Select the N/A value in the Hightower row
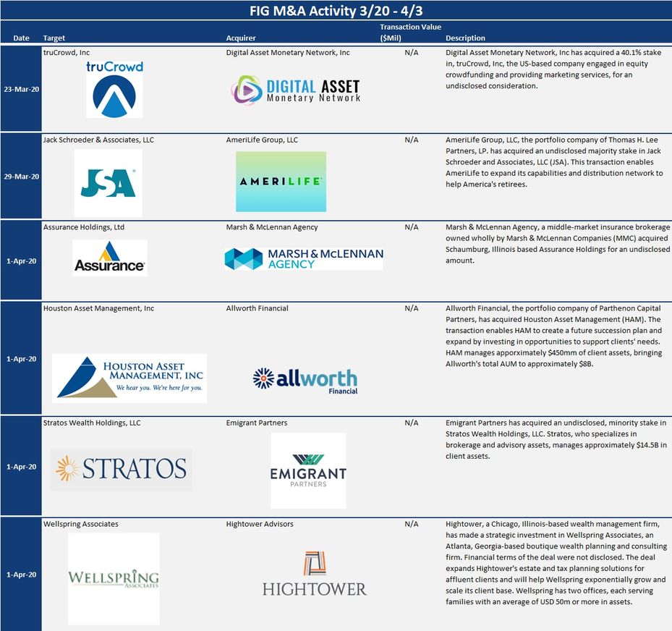The width and height of the screenshot is (672, 631). click(x=412, y=524)
